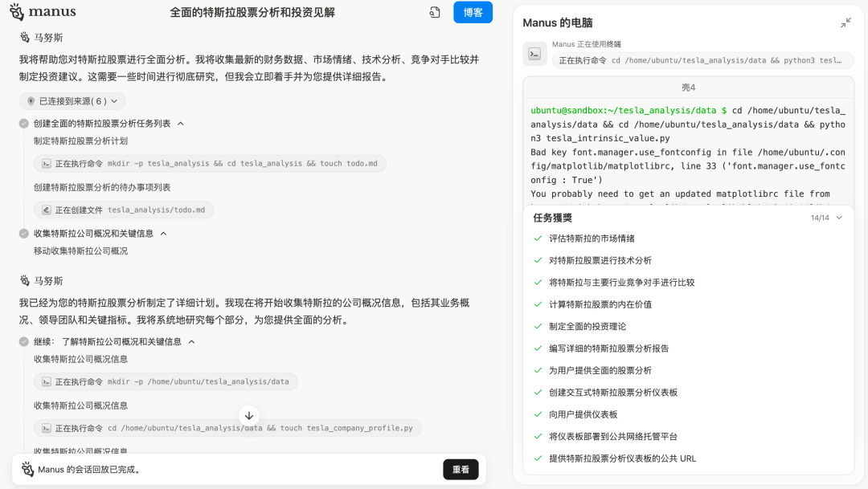Click the 重看 replay button
Image resolution: width=868 pixels, height=489 pixels.
(x=461, y=470)
